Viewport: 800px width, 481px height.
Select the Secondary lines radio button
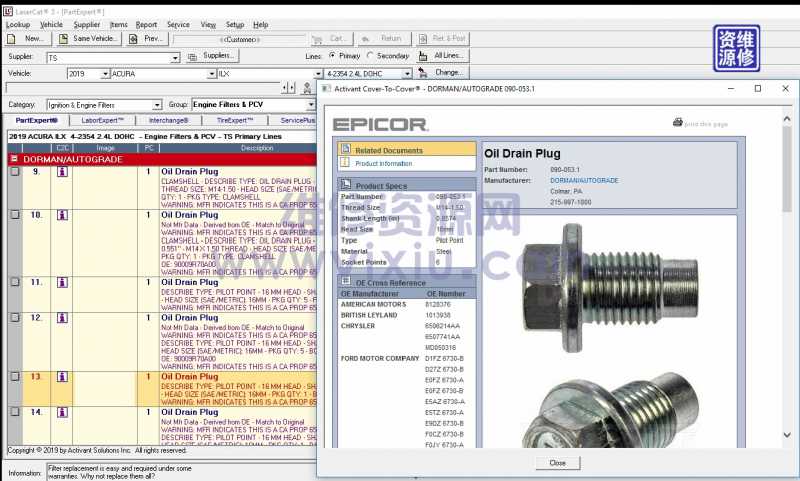pyautogui.click(x=370, y=56)
